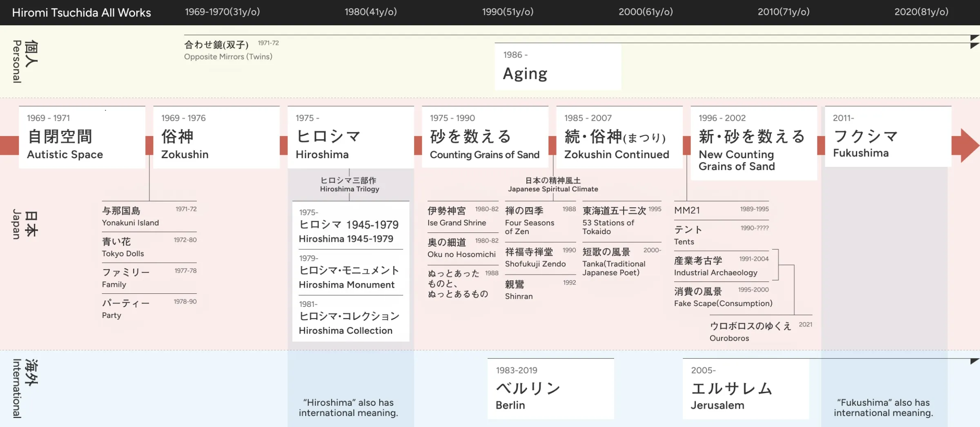
Task: Open the Counting Grains of Sand card
Action: pos(485,137)
